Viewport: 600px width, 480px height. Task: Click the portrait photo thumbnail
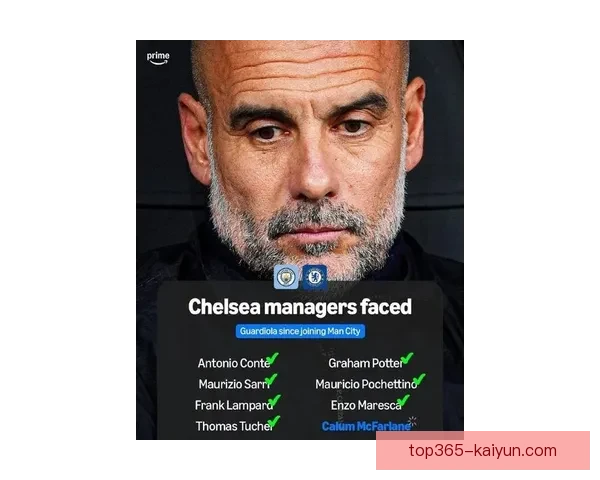300,240
